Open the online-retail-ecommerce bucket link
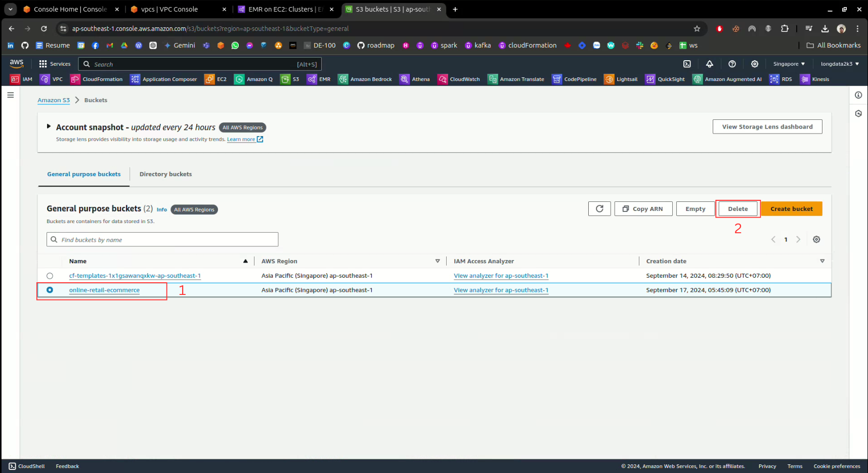 click(x=104, y=290)
